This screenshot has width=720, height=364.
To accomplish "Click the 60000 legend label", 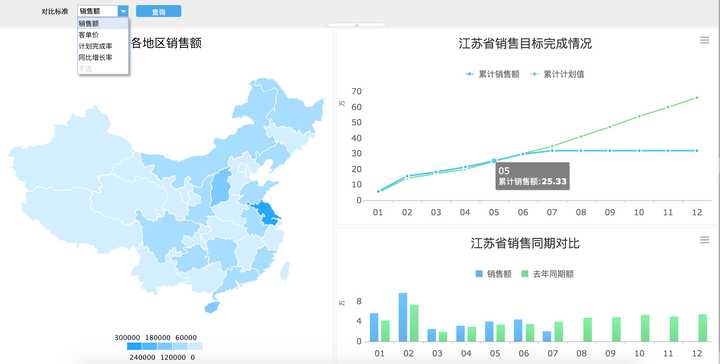I will pos(186,337).
